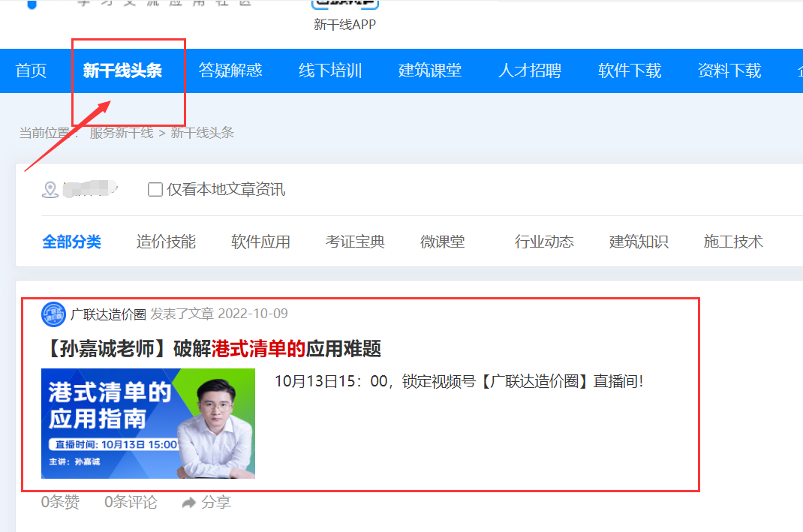
Task: Filter articles by 行业动态
Action: pyautogui.click(x=544, y=242)
